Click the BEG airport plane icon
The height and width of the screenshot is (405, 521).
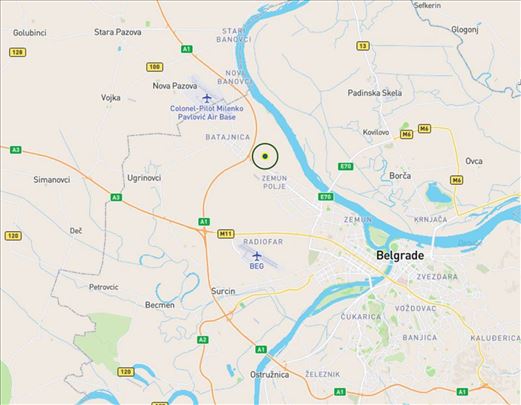click(257, 256)
